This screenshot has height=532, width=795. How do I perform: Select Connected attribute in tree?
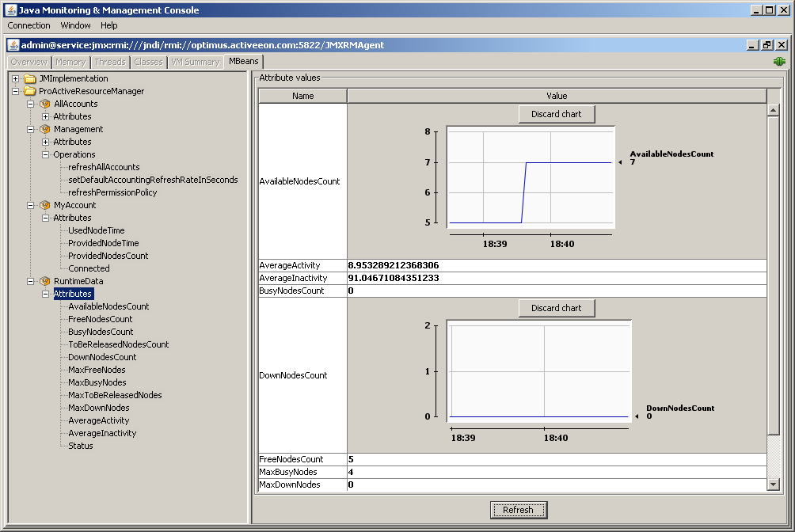89,269
